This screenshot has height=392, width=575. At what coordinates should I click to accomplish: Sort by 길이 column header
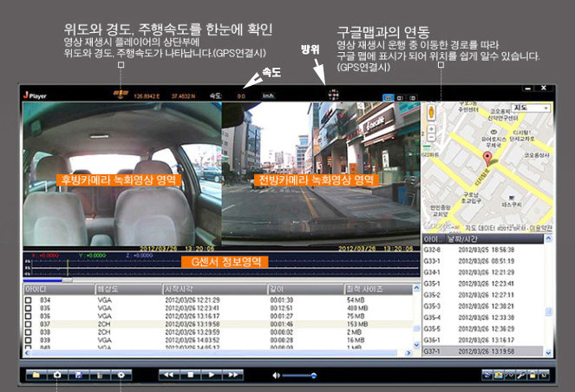tap(306, 290)
